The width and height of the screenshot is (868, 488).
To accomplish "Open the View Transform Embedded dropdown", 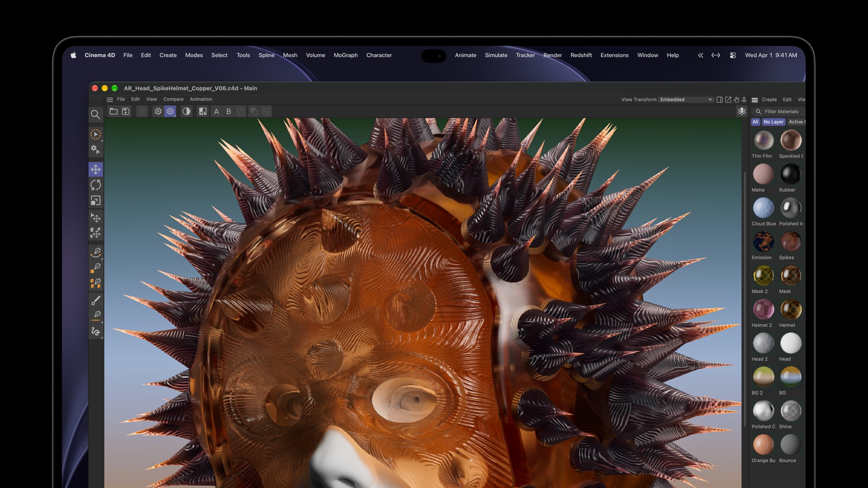I will tap(686, 100).
